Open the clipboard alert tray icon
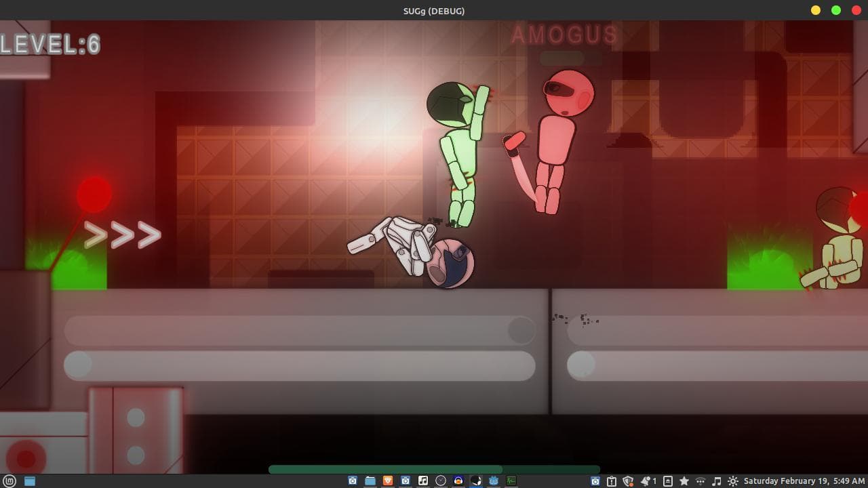868x488 pixels. click(612, 481)
